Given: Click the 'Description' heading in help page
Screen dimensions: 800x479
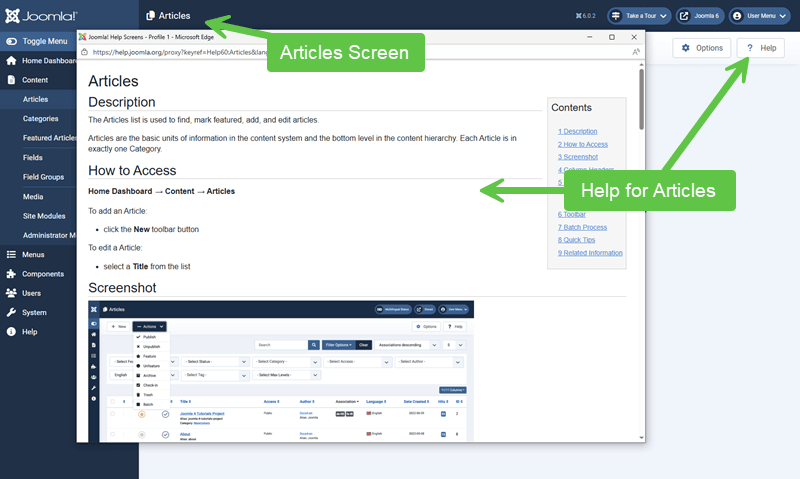Looking at the screenshot, I should pos(121,102).
